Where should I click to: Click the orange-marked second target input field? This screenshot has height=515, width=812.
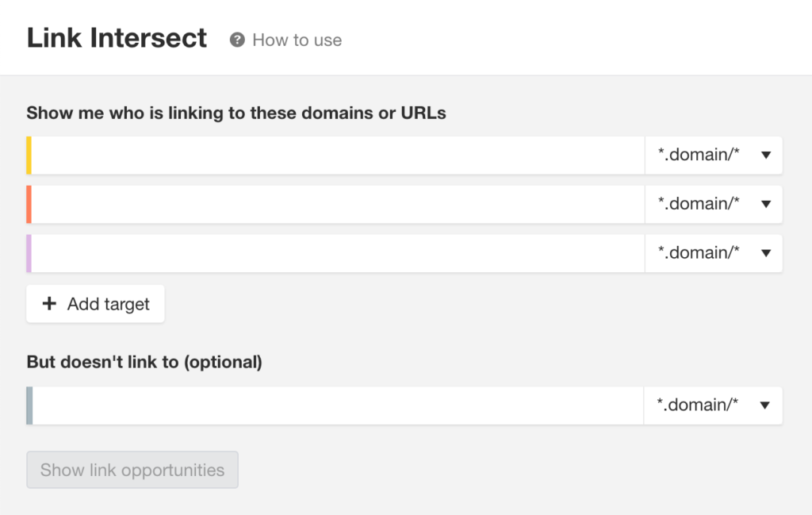point(338,204)
